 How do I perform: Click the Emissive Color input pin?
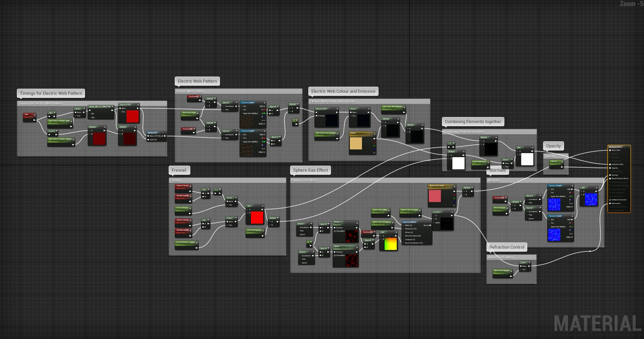pos(610,164)
